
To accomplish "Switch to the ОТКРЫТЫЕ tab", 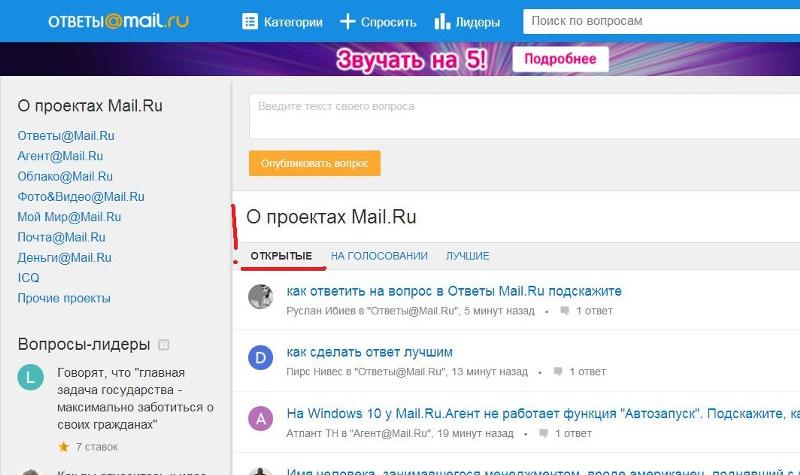I will [x=281, y=256].
